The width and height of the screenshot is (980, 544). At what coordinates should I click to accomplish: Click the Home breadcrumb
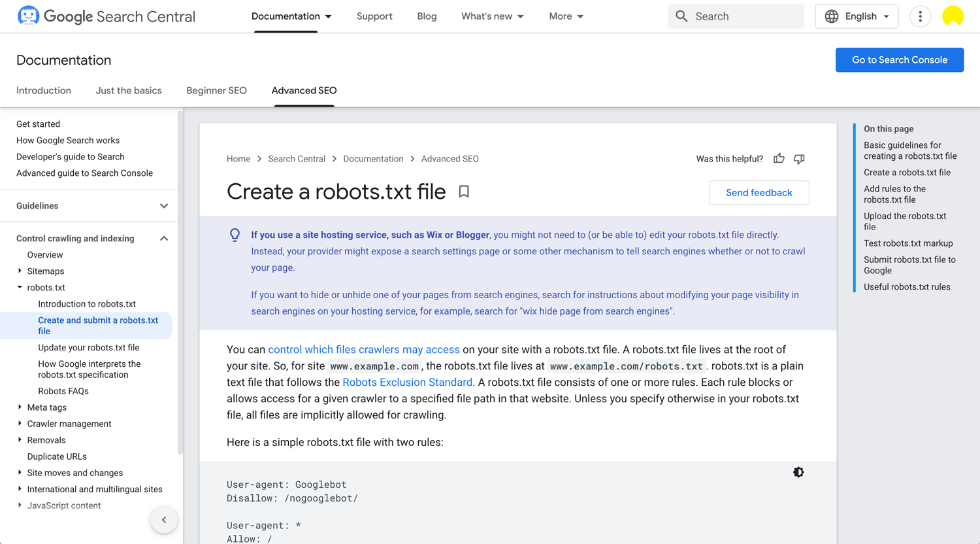(238, 159)
